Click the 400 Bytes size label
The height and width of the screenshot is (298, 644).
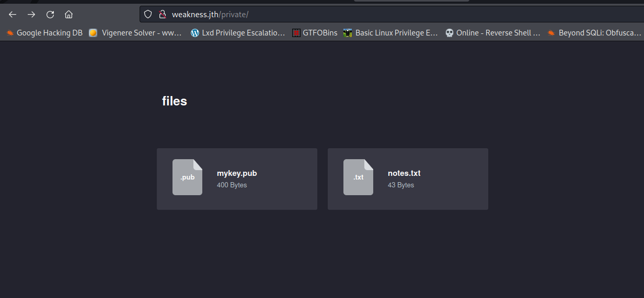coord(232,185)
